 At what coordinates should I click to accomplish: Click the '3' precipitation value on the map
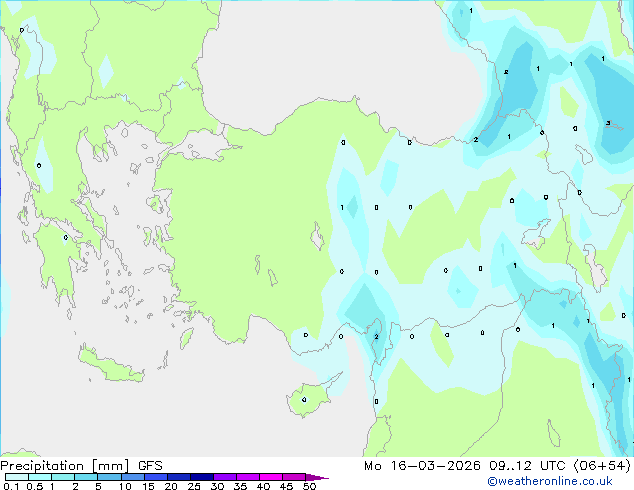pos(608,123)
